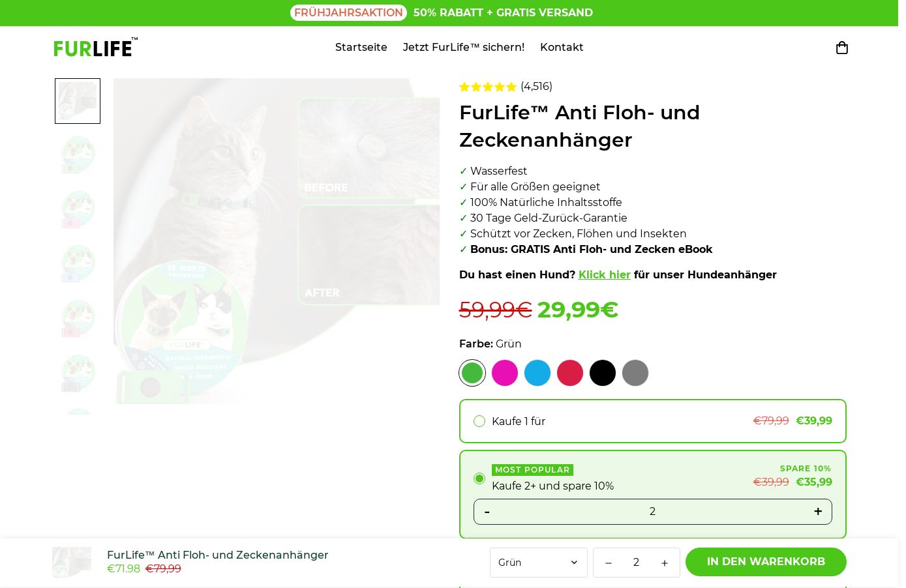Screen dimensions: 906x588
Task: Increase sticky bar quantity with plus icon
Action: [x=664, y=563]
